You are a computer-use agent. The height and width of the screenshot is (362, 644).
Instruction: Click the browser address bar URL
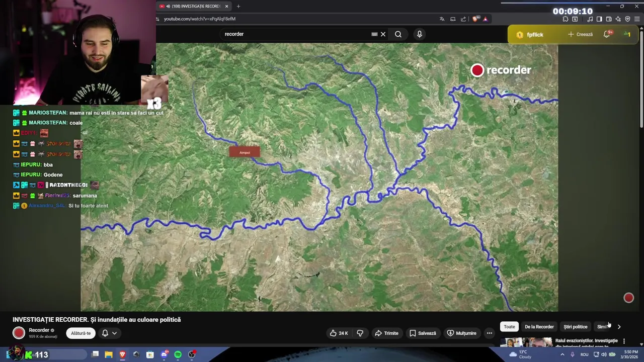200,19
